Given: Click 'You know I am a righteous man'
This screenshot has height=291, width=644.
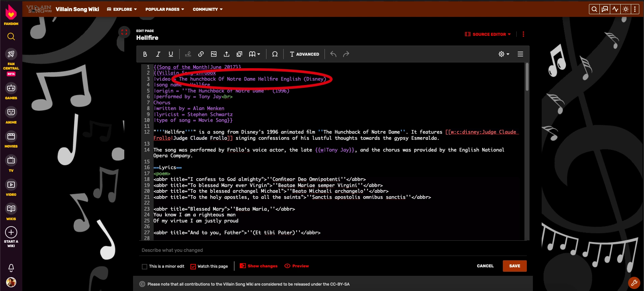Looking at the screenshot, I should point(195,215).
